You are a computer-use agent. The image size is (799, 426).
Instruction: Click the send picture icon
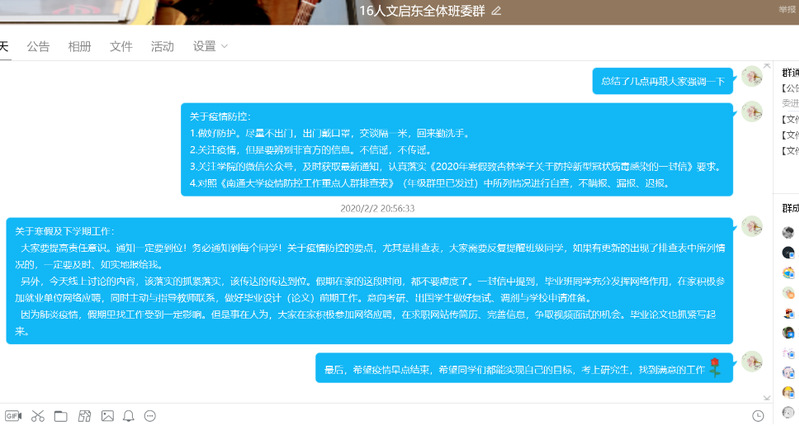[107, 415]
